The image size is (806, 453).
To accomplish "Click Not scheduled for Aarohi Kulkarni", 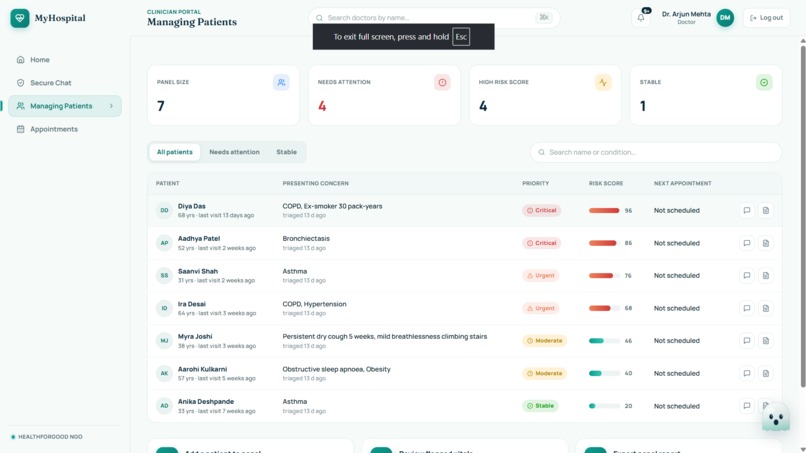I will [x=676, y=373].
